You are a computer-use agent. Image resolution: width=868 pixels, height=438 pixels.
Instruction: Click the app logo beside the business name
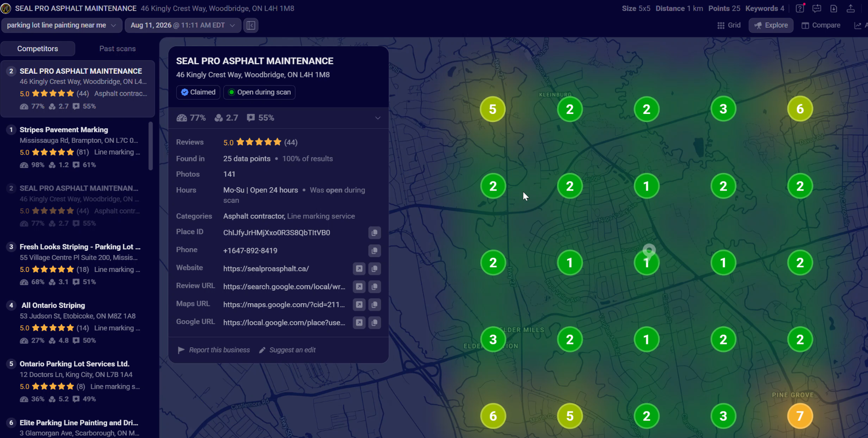click(x=6, y=8)
